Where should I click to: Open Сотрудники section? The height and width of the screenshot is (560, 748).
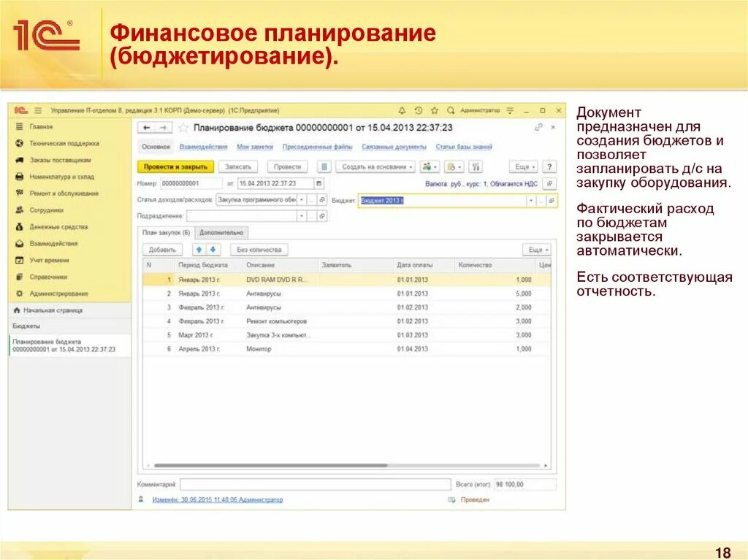[46, 210]
